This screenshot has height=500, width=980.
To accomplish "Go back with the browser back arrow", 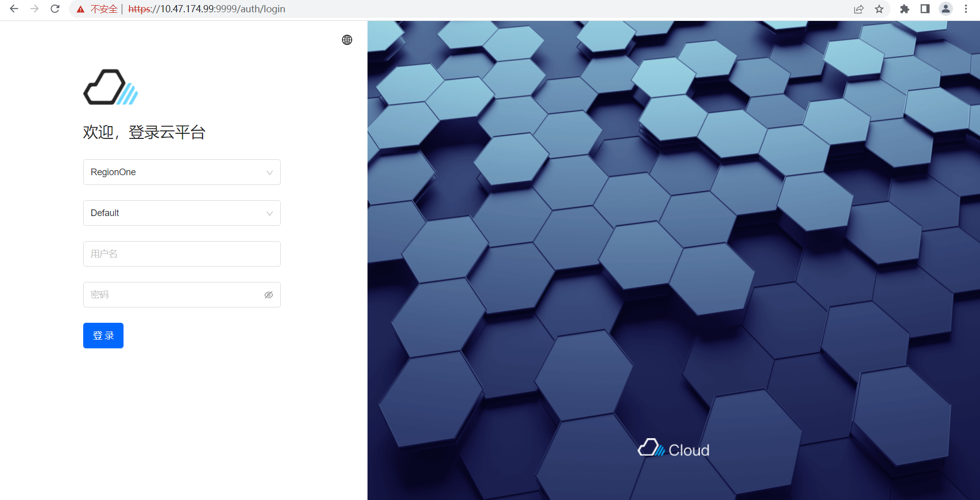I will click(x=14, y=9).
